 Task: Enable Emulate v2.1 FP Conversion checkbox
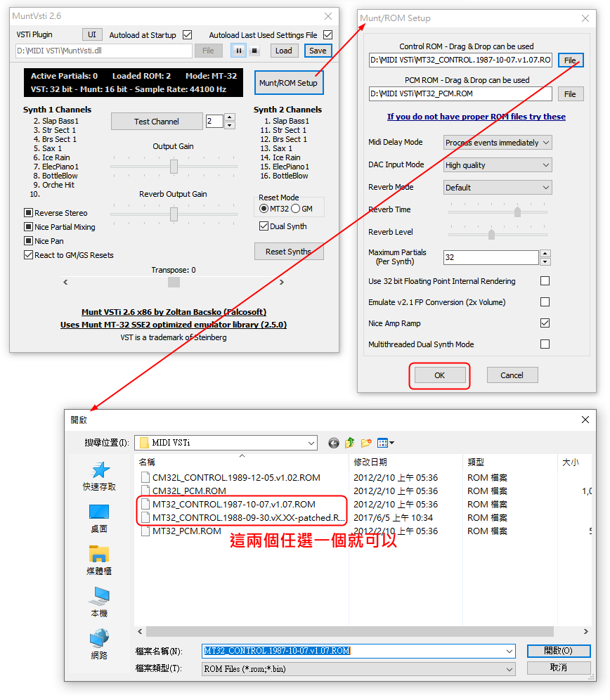pos(545,302)
